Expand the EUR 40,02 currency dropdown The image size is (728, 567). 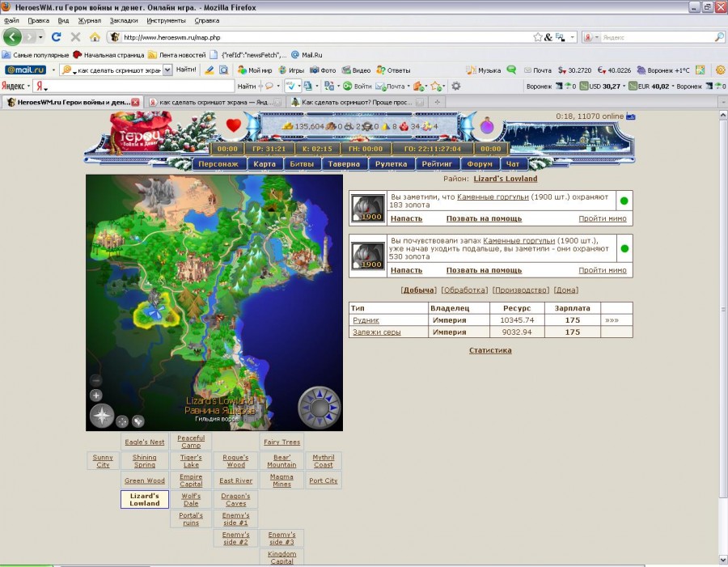tap(673, 87)
